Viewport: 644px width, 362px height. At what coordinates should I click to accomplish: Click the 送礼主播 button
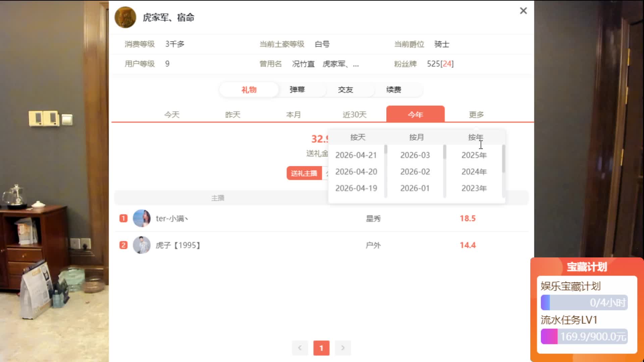click(304, 173)
